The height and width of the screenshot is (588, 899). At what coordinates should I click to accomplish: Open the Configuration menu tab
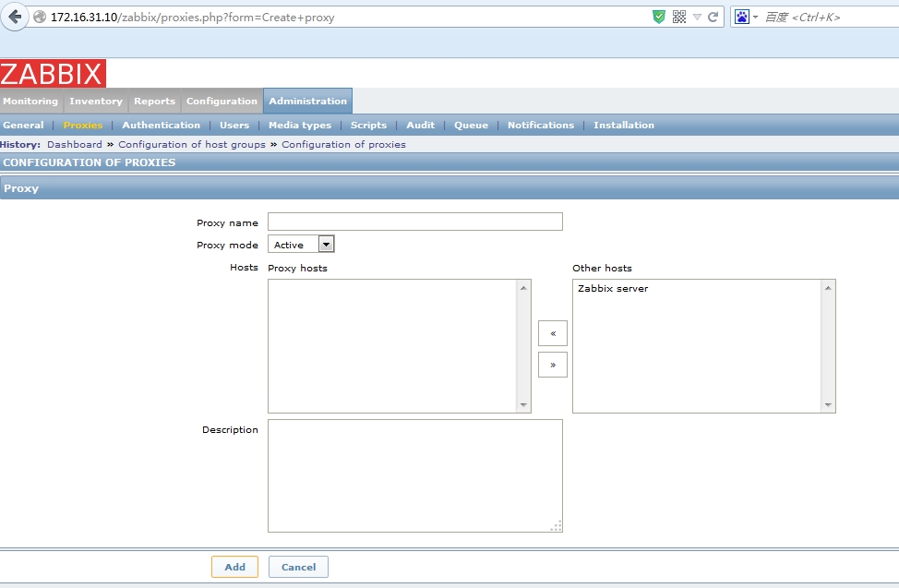pos(222,101)
